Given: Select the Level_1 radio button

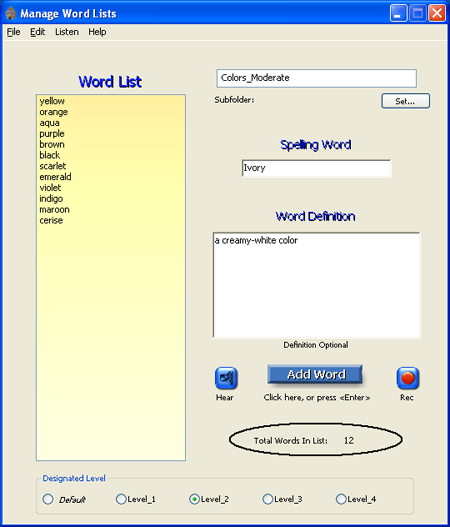Looking at the screenshot, I should tap(121, 499).
